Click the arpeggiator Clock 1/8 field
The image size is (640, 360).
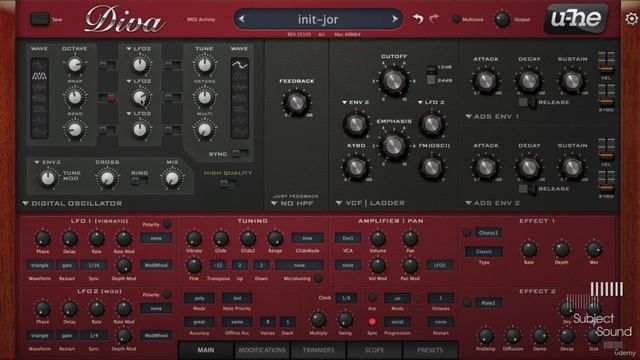click(x=346, y=298)
